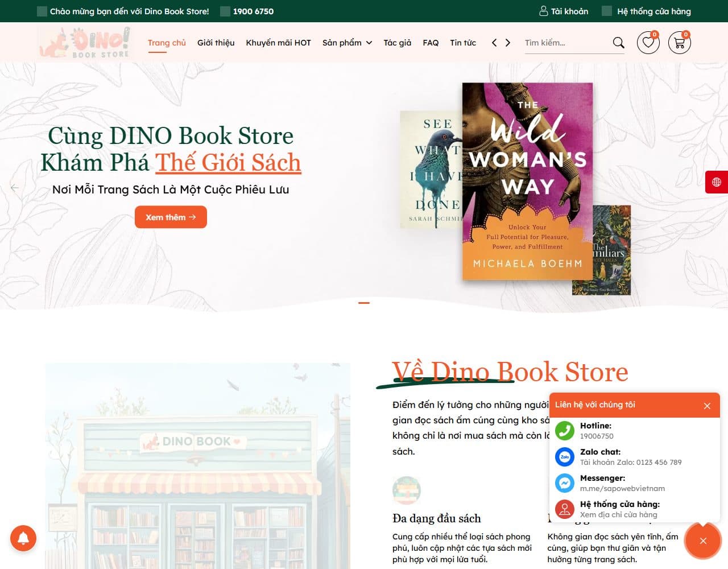Click the store system location icon

565,509
